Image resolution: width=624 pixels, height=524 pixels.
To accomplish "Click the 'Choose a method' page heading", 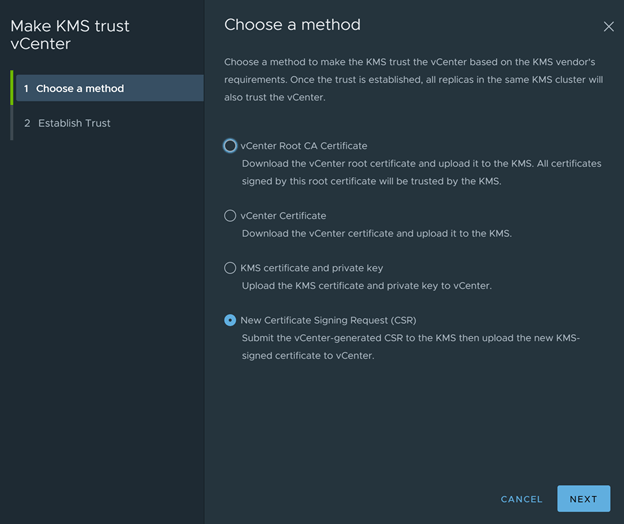I will [292, 25].
